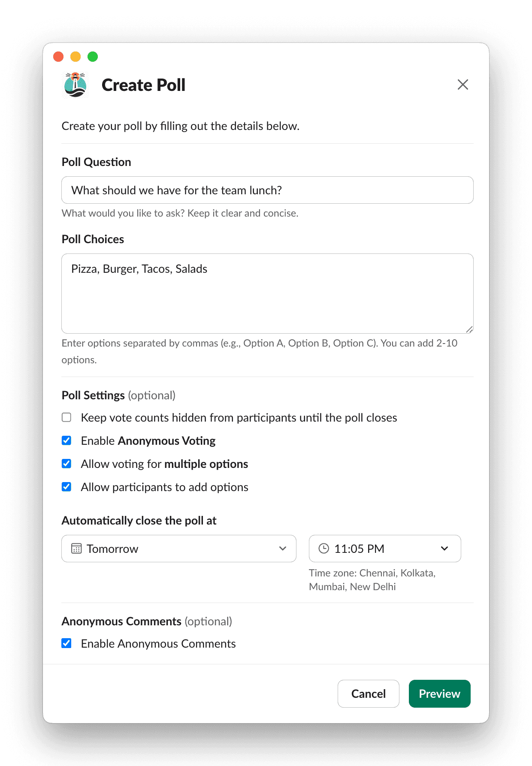Click the Poll Choices text area

pyautogui.click(x=267, y=293)
